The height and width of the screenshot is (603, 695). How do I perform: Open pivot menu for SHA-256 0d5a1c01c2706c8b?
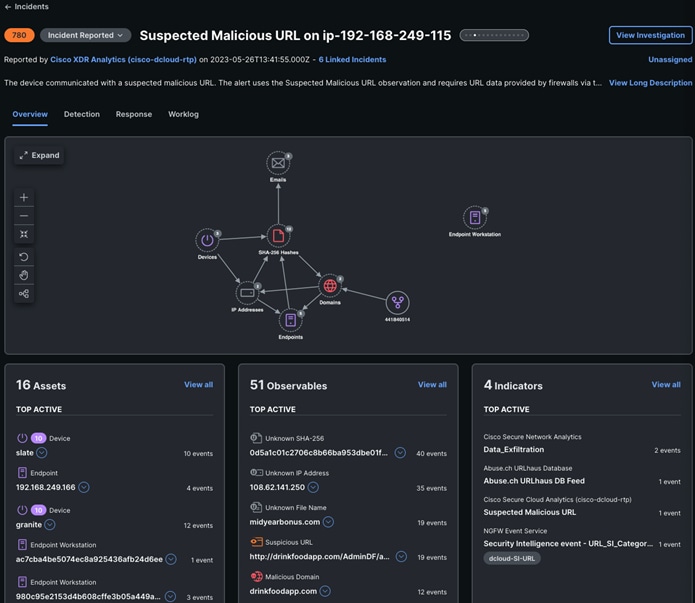400,453
